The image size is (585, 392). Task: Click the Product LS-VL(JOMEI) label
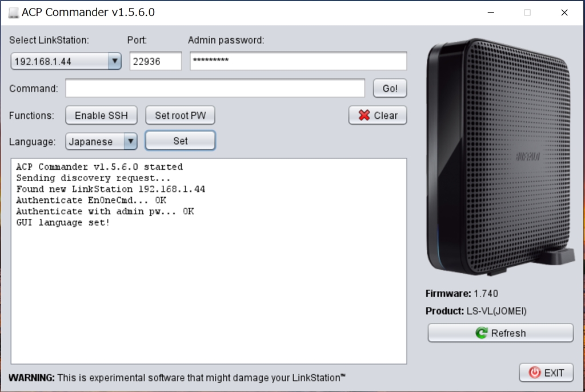tap(476, 311)
